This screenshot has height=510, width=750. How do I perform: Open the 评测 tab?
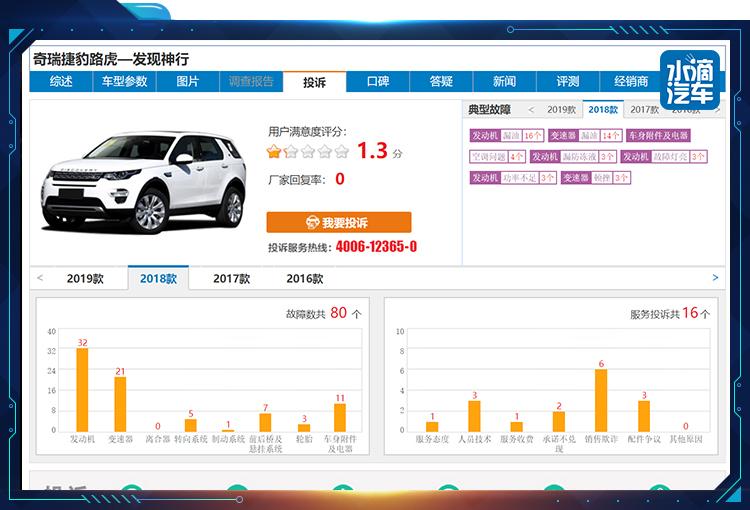pos(568,81)
